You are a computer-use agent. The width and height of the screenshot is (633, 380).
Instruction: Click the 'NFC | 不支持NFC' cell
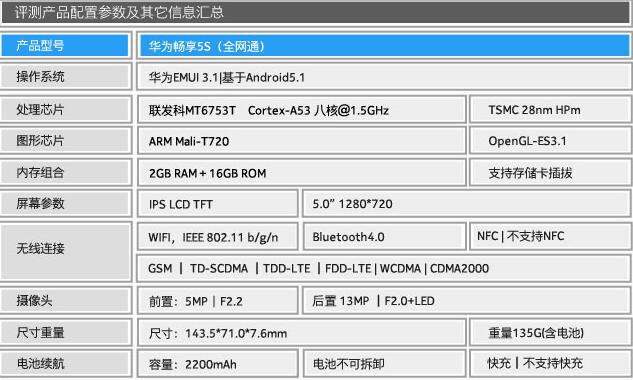[x=551, y=236]
